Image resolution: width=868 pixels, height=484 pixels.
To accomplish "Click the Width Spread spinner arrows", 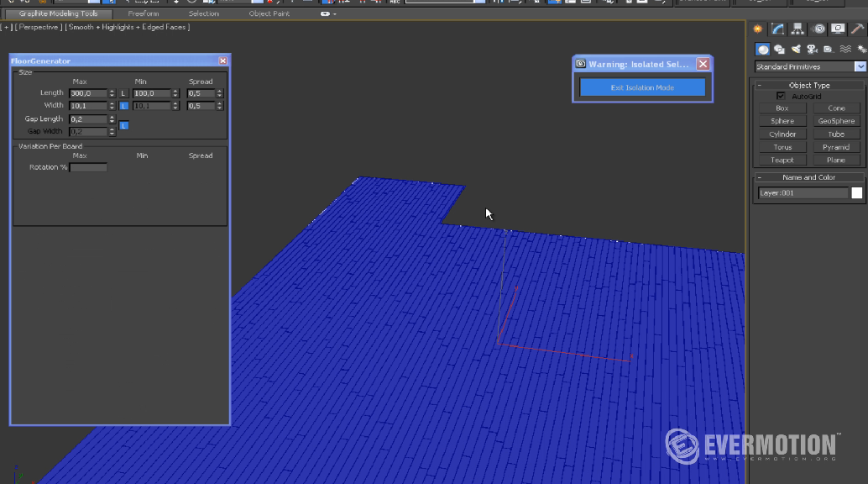I will [220, 105].
